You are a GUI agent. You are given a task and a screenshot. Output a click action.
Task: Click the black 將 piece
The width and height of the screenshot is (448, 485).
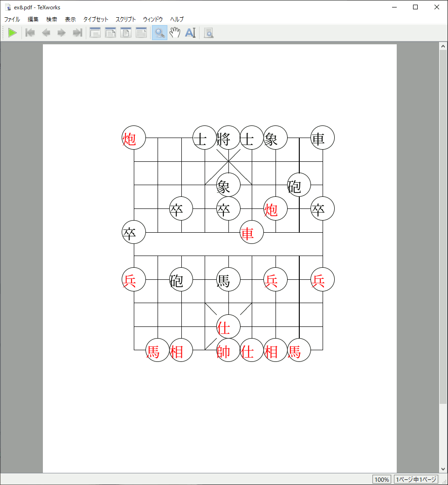pyautogui.click(x=228, y=138)
